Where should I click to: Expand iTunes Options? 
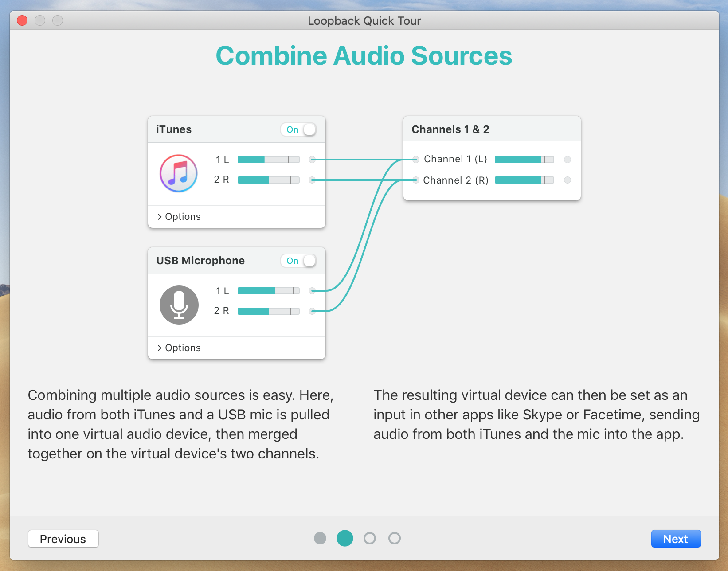pos(179,216)
